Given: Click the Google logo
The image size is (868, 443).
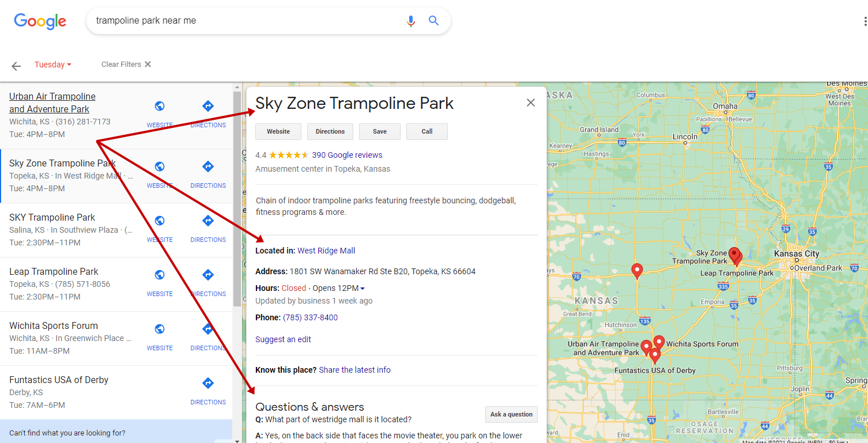Looking at the screenshot, I should (x=40, y=21).
